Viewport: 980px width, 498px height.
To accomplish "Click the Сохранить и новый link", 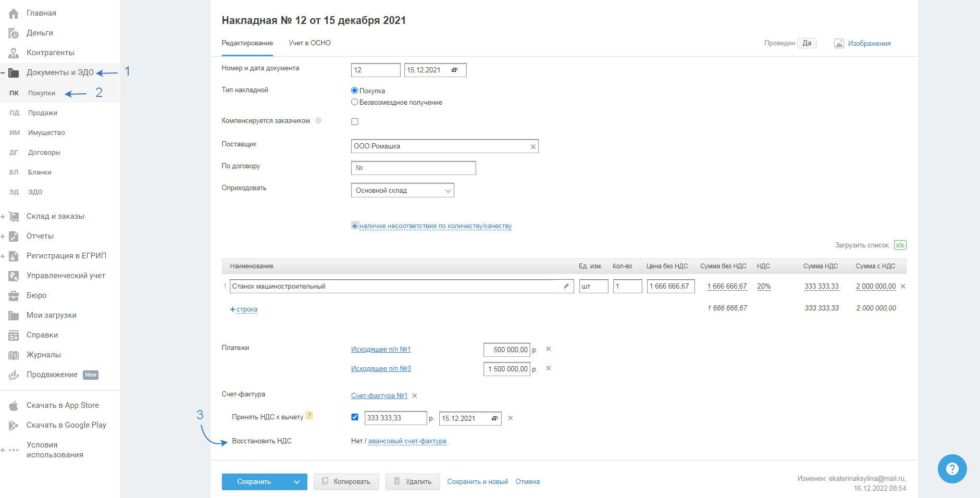I will point(477,482).
